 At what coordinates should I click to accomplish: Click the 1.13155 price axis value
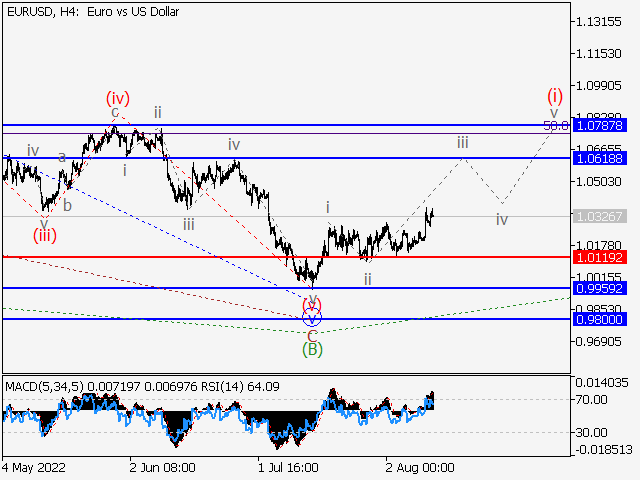pos(598,22)
